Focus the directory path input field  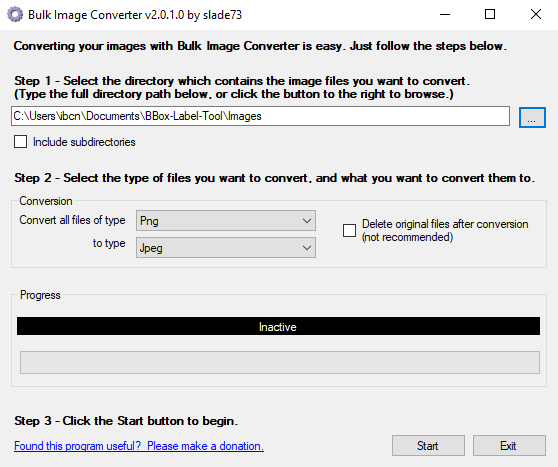[x=260, y=116]
